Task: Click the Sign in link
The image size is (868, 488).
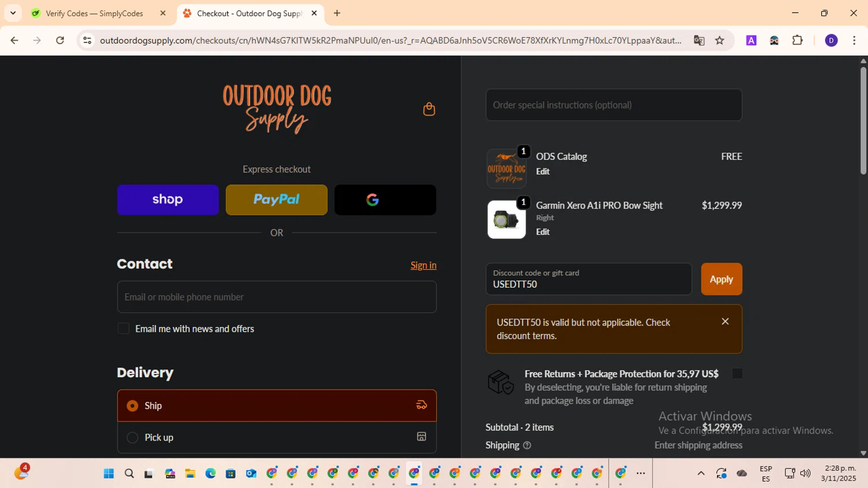Action: click(424, 265)
